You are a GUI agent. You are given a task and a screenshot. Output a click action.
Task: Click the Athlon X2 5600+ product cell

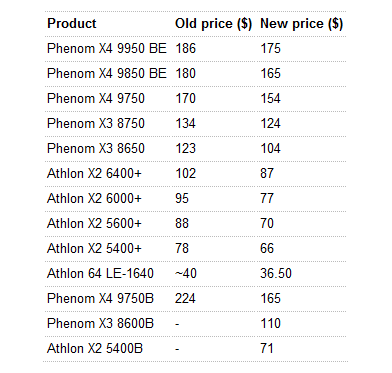point(94,224)
